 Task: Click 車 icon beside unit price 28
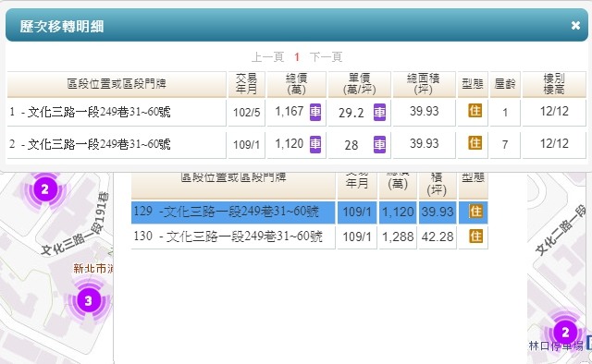379,144
